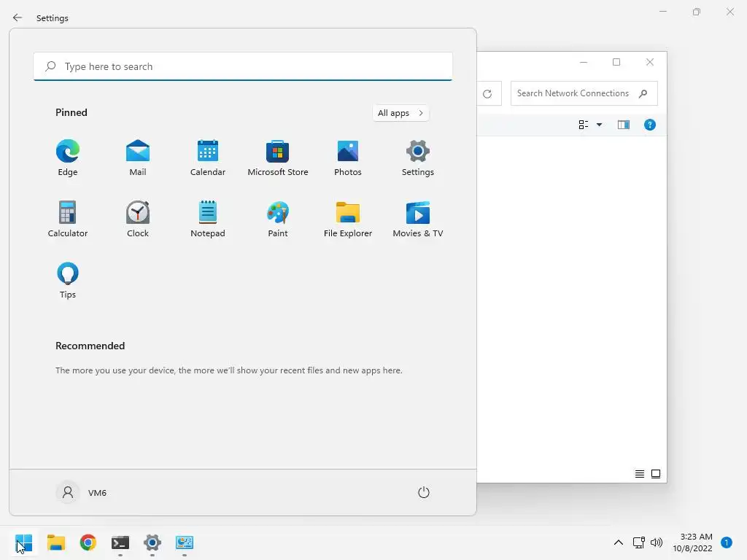Open File Explorer from the taskbar
This screenshot has width=747, height=560.
click(x=55, y=542)
